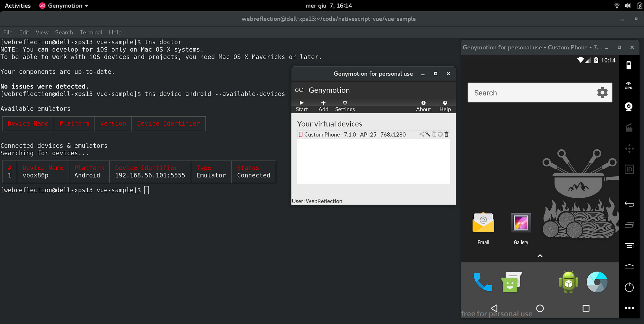Open the Terminal menu in the terminal window
The height and width of the screenshot is (324, 644).
click(91, 32)
